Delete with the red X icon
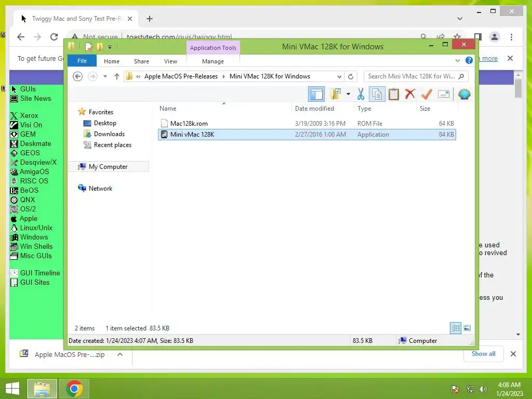 [x=410, y=94]
